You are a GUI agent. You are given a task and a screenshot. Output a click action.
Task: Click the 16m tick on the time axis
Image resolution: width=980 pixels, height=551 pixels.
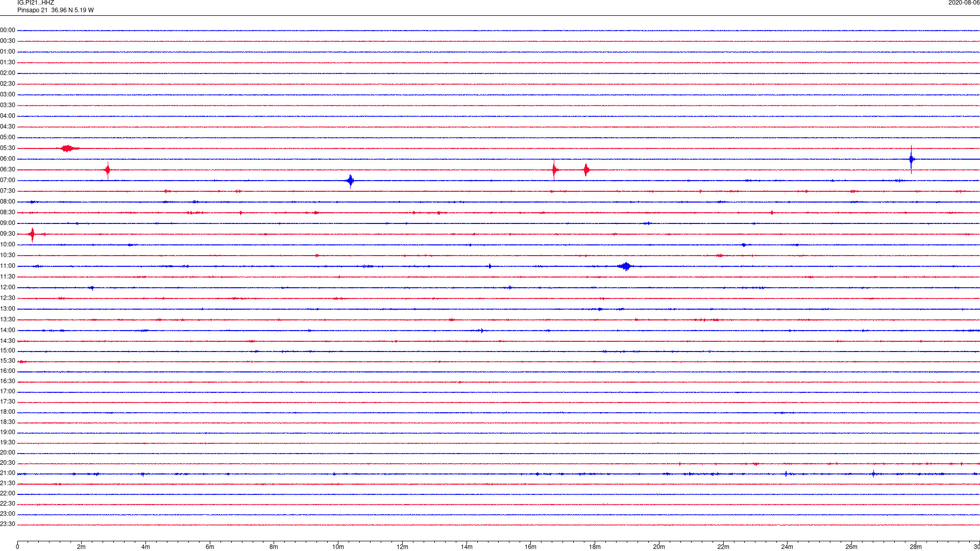point(531,547)
